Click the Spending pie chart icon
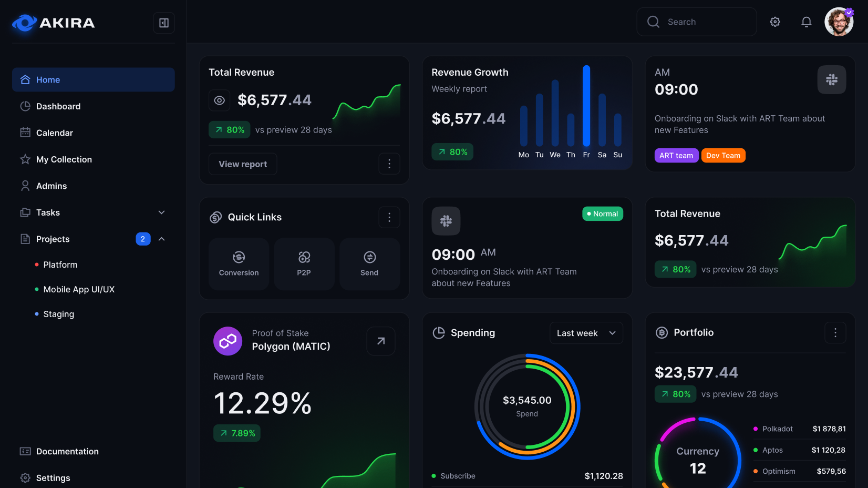 (x=439, y=333)
